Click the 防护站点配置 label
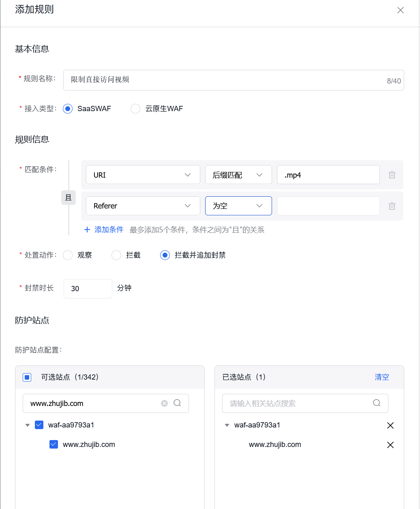The image size is (420, 509). pos(39,350)
